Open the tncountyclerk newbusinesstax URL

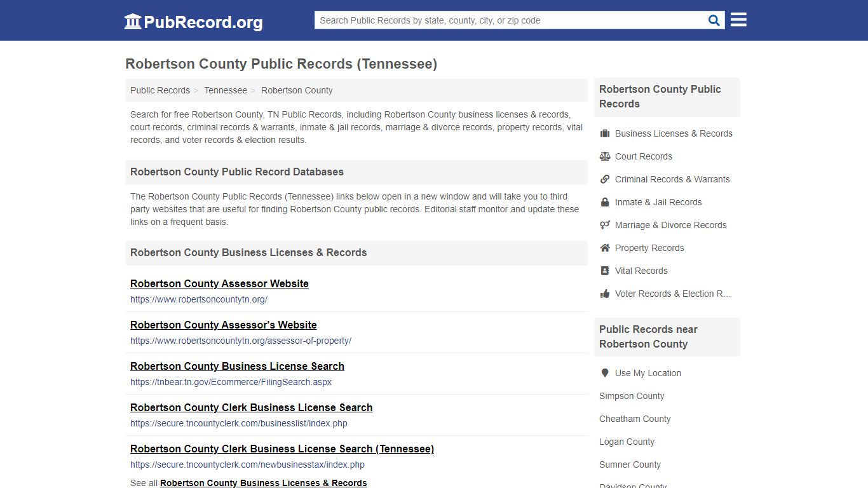tap(248, 464)
